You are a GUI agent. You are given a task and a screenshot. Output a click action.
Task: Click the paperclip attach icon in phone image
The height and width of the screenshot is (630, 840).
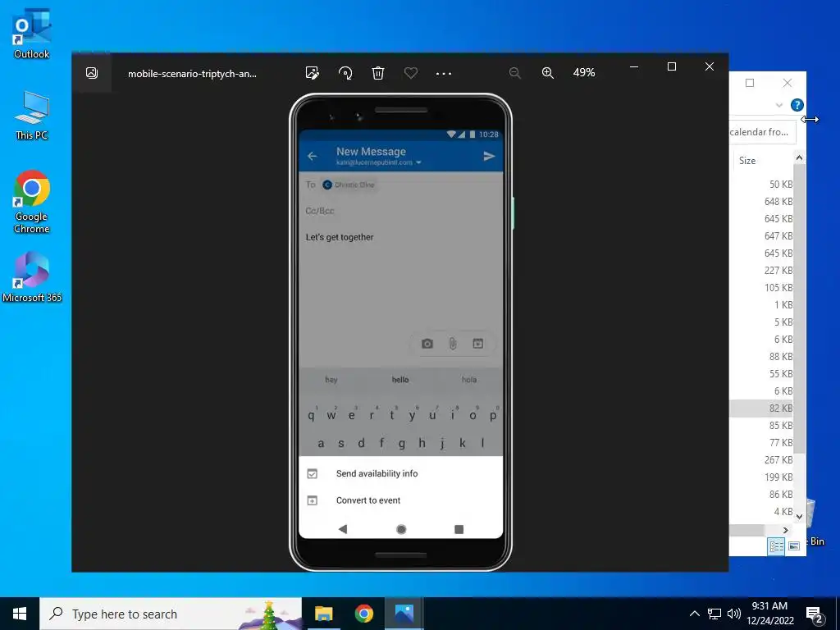pyautogui.click(x=453, y=344)
